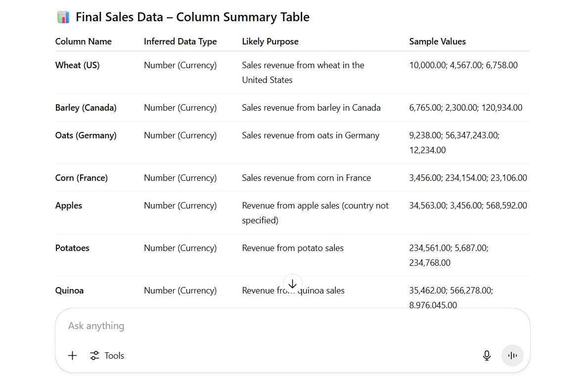
Task: Click the plus attach icon
Action: tap(72, 356)
